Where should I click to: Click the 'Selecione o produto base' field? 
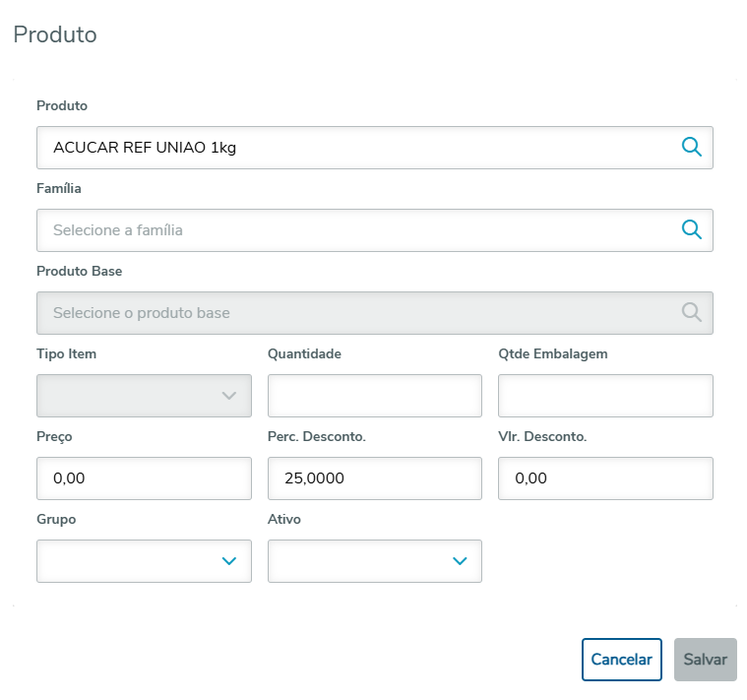click(354, 313)
